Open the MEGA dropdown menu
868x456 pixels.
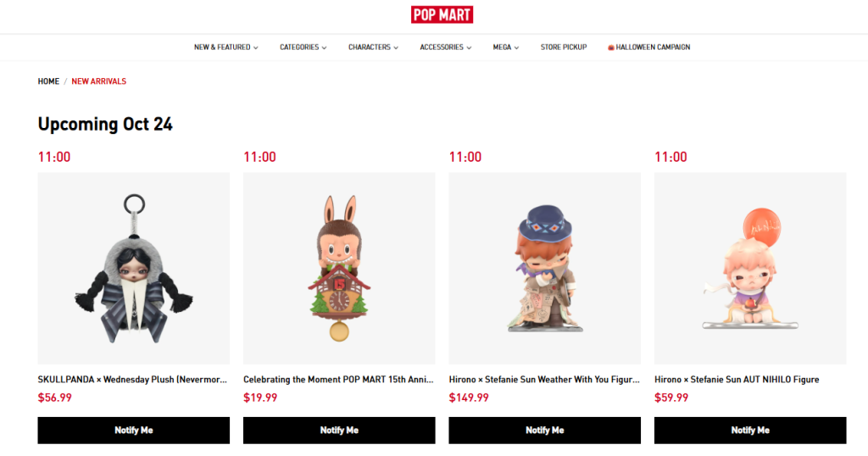point(506,47)
